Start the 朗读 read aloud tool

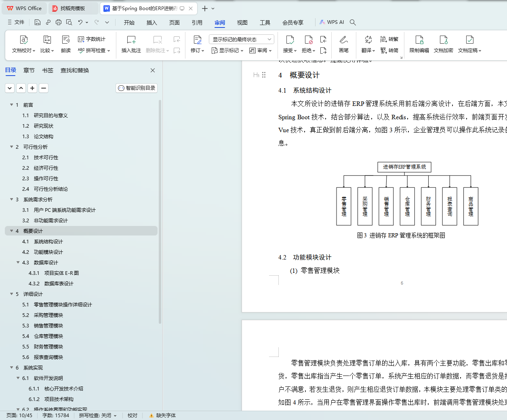click(66, 44)
